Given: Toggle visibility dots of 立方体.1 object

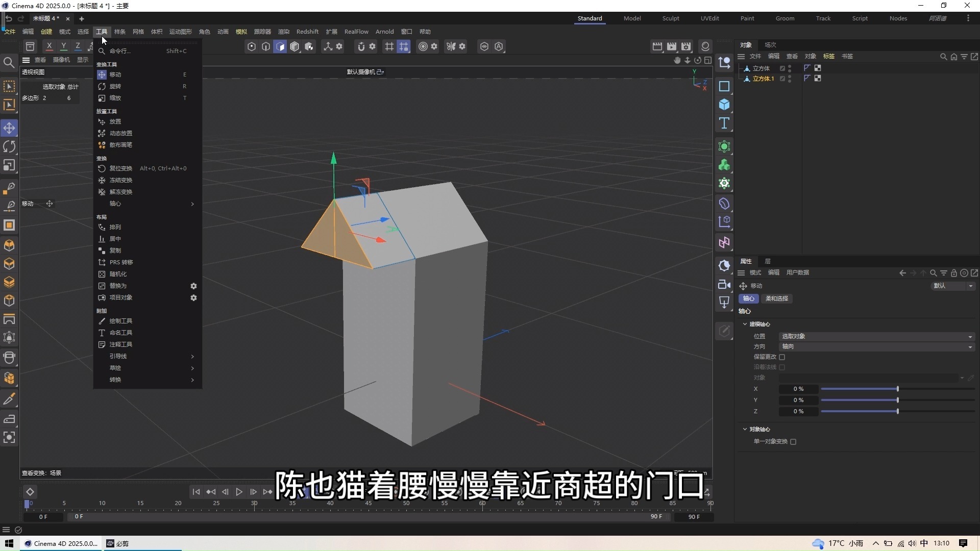Looking at the screenshot, I should click(x=790, y=79).
